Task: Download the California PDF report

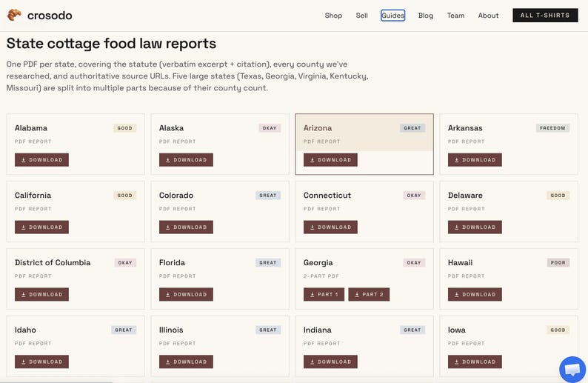Action: click(41, 227)
